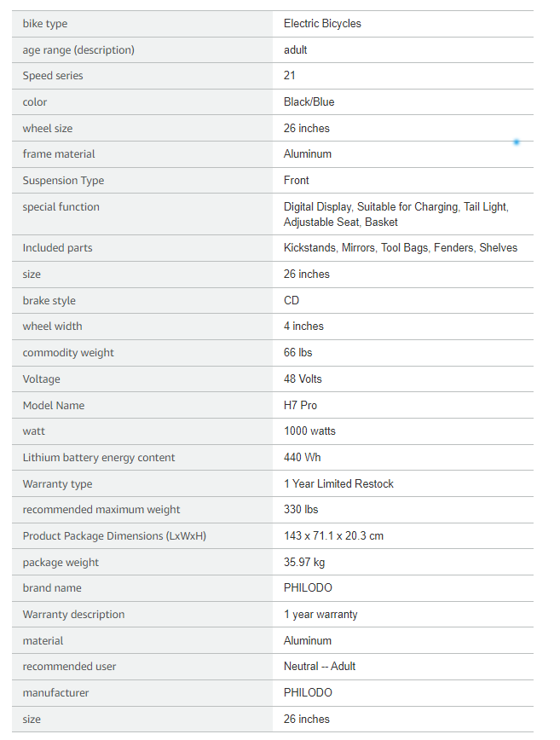Click the 'Black/Blue' color value

click(309, 102)
